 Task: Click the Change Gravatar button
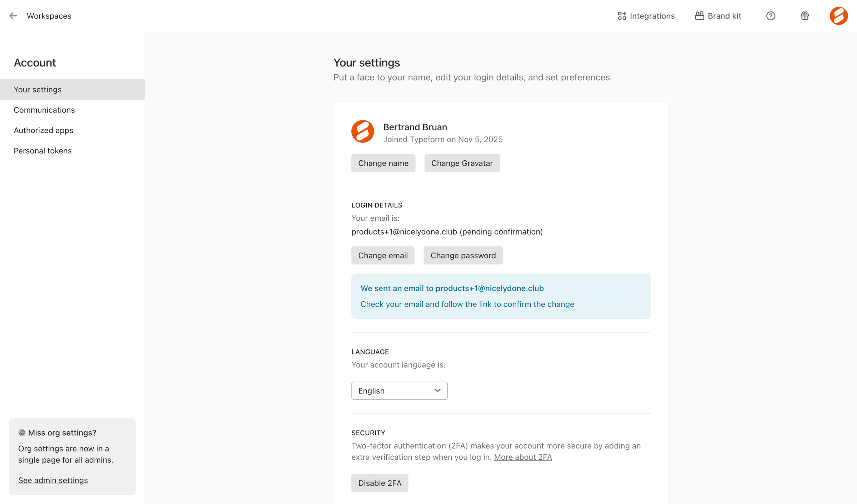coord(462,163)
